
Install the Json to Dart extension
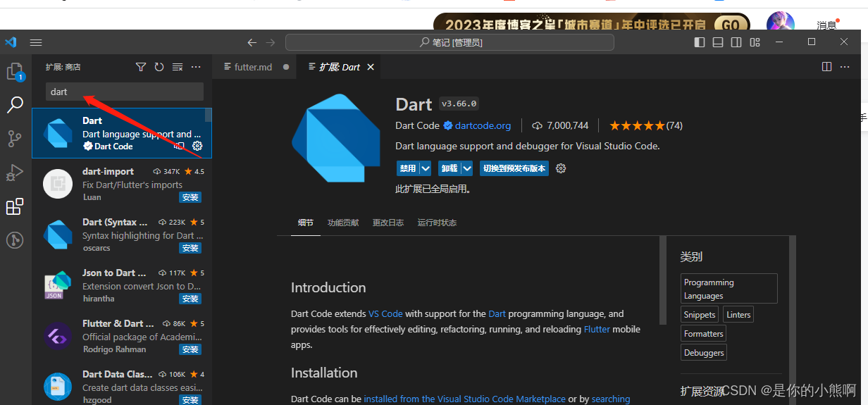tap(190, 299)
